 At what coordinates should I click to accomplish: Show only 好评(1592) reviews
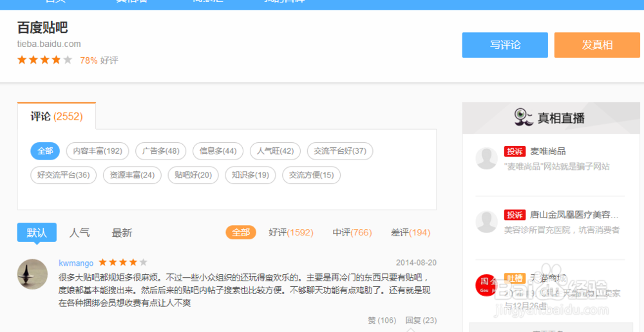291,233
